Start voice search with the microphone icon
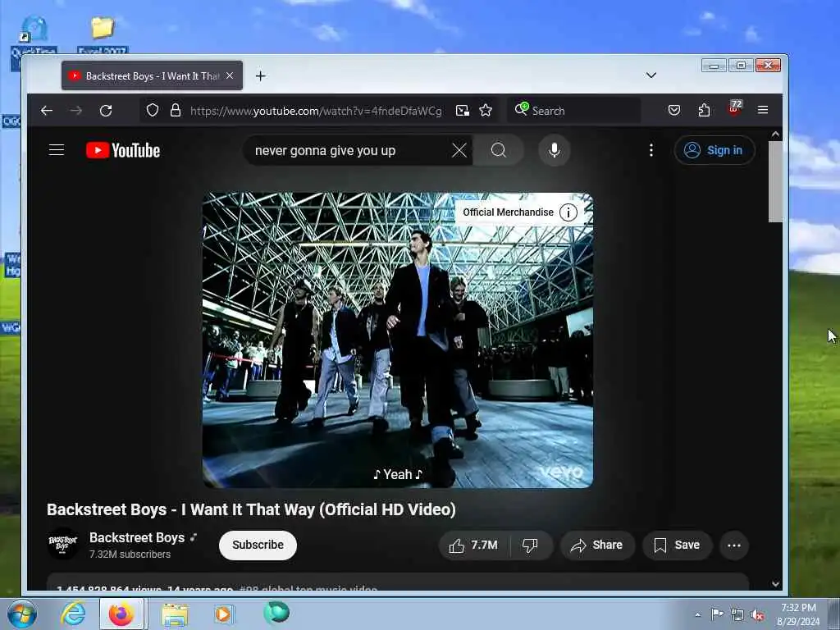The width and height of the screenshot is (840, 630). 555,151
